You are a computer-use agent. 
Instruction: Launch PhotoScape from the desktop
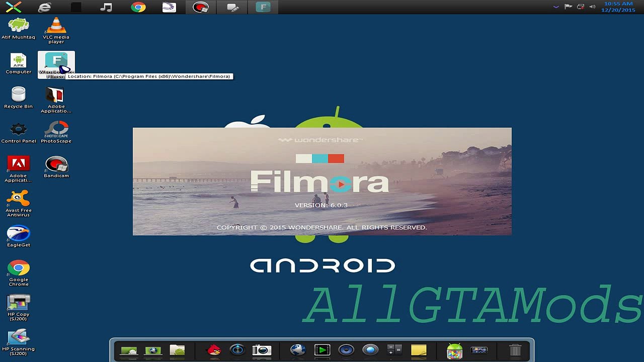click(56, 133)
